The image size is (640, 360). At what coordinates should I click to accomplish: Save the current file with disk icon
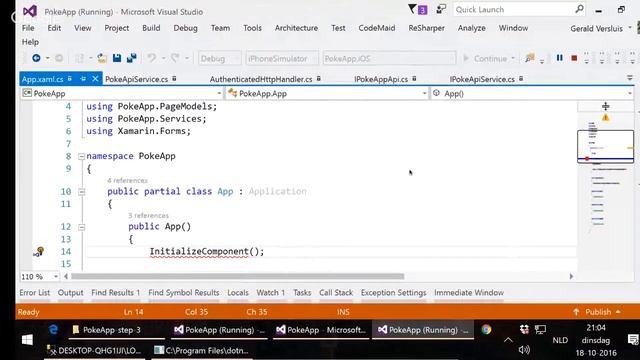[117, 58]
